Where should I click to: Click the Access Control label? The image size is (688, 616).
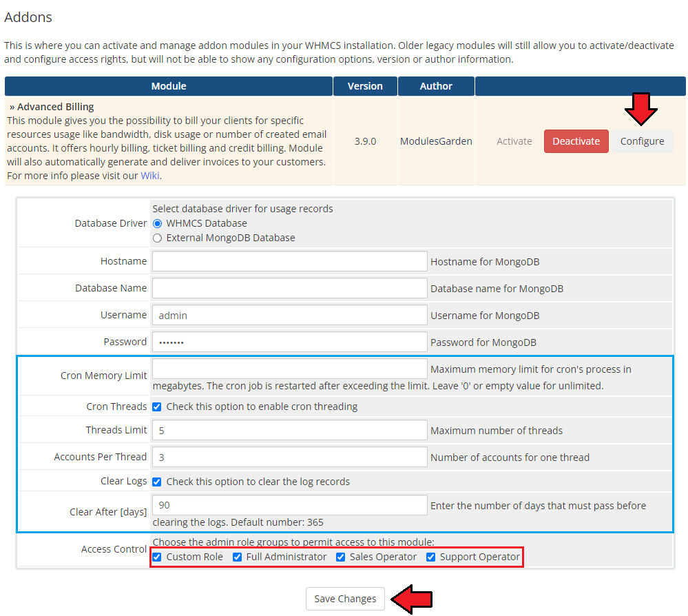click(114, 549)
